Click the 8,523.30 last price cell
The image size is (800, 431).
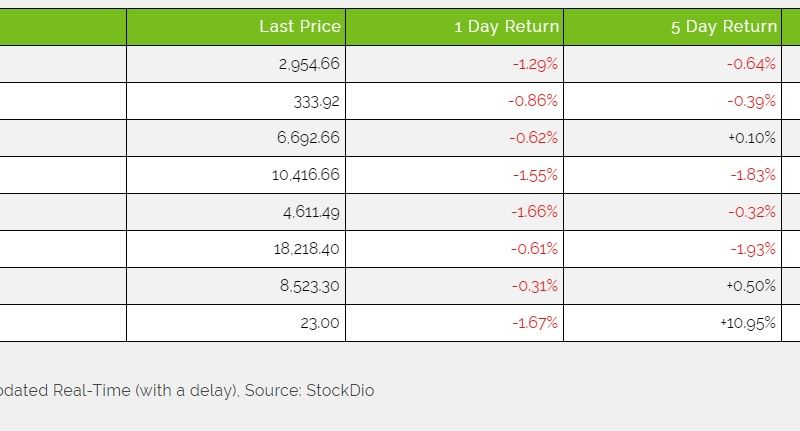click(309, 286)
